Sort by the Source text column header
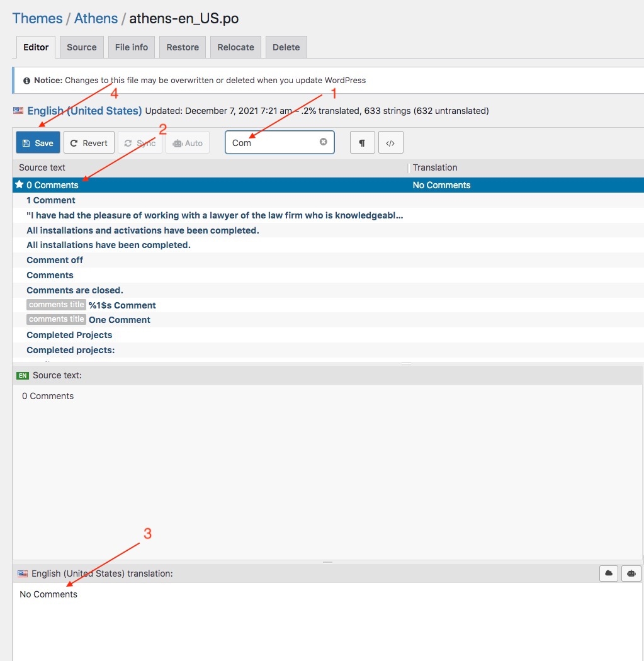The height and width of the screenshot is (661, 644). 42,167
